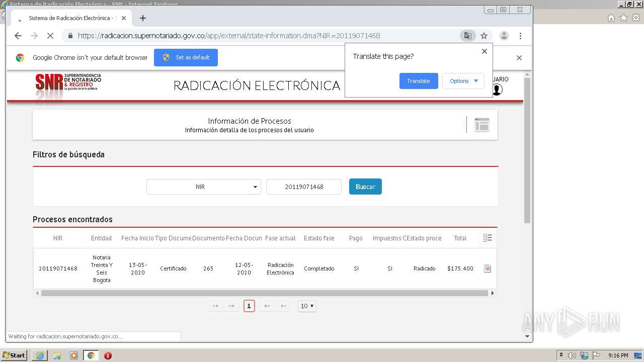Sort by Fase actual column header

click(x=280, y=238)
